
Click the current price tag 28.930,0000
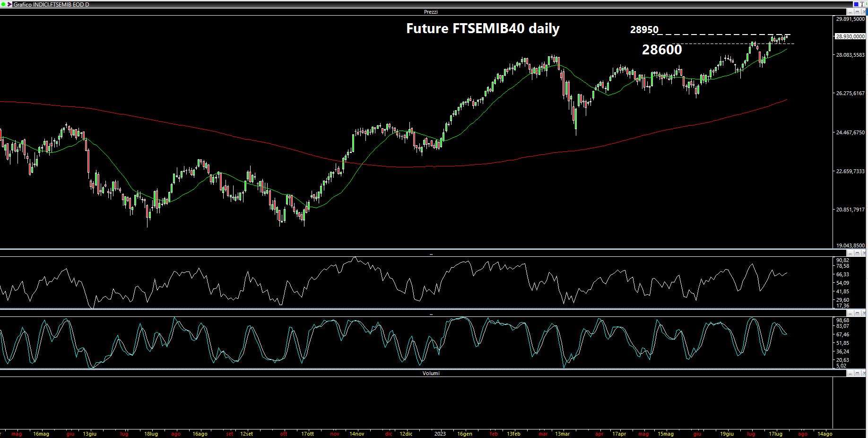point(850,36)
